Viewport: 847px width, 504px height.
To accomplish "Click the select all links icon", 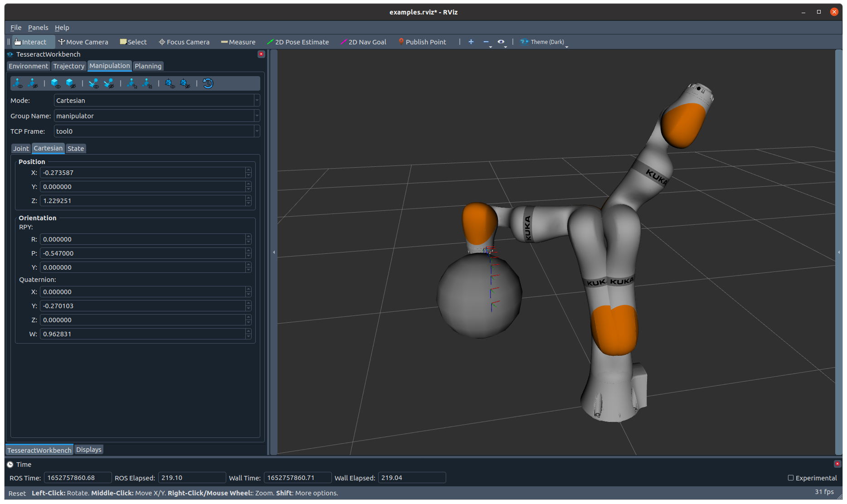I will point(132,83).
